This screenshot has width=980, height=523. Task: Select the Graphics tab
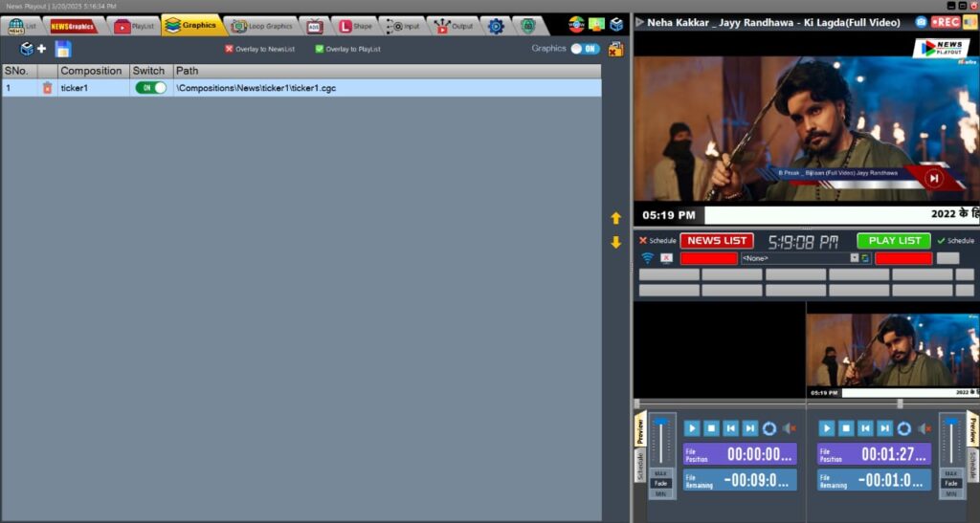(x=191, y=26)
